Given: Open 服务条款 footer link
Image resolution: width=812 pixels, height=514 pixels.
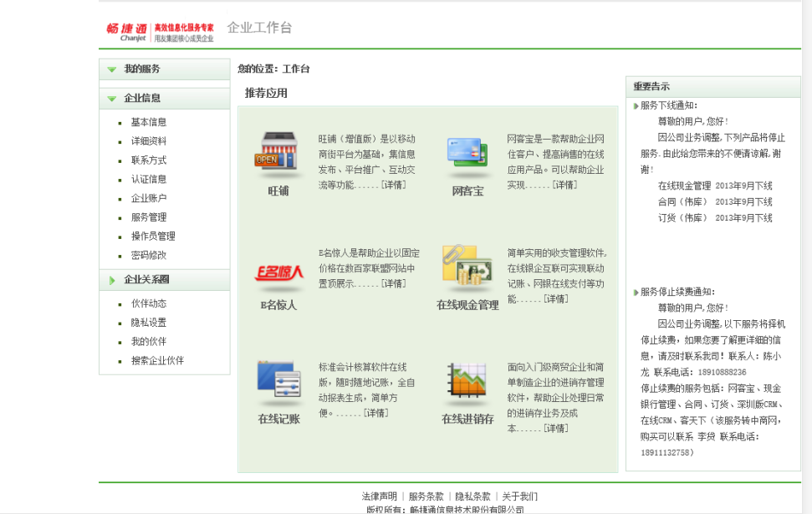Looking at the screenshot, I should pos(426,496).
